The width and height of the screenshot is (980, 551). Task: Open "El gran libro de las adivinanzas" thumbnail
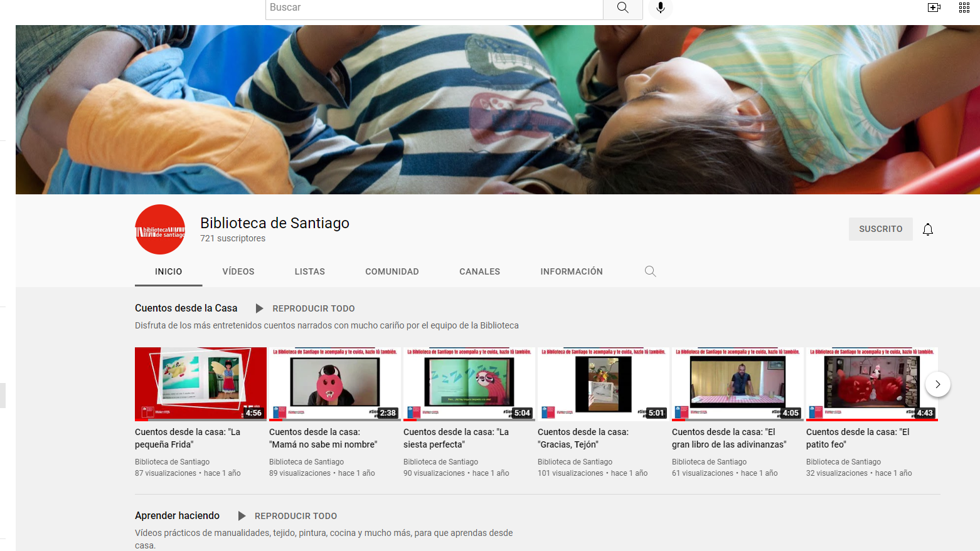[x=738, y=384]
